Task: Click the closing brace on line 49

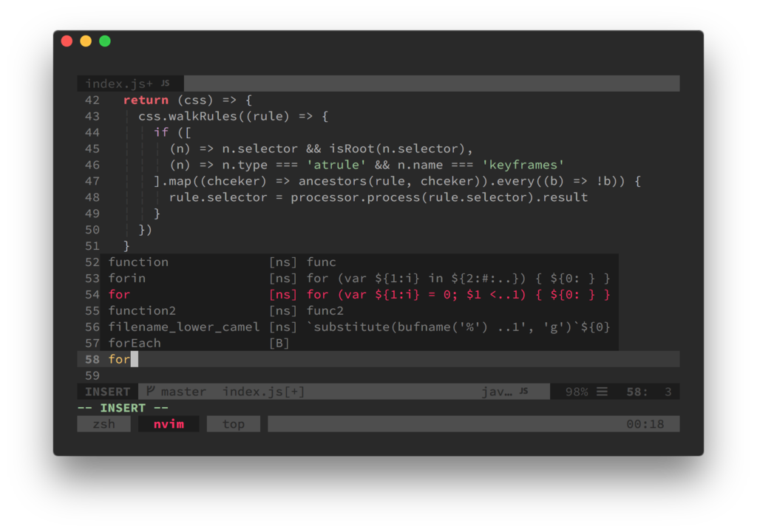Action: pyautogui.click(x=157, y=214)
